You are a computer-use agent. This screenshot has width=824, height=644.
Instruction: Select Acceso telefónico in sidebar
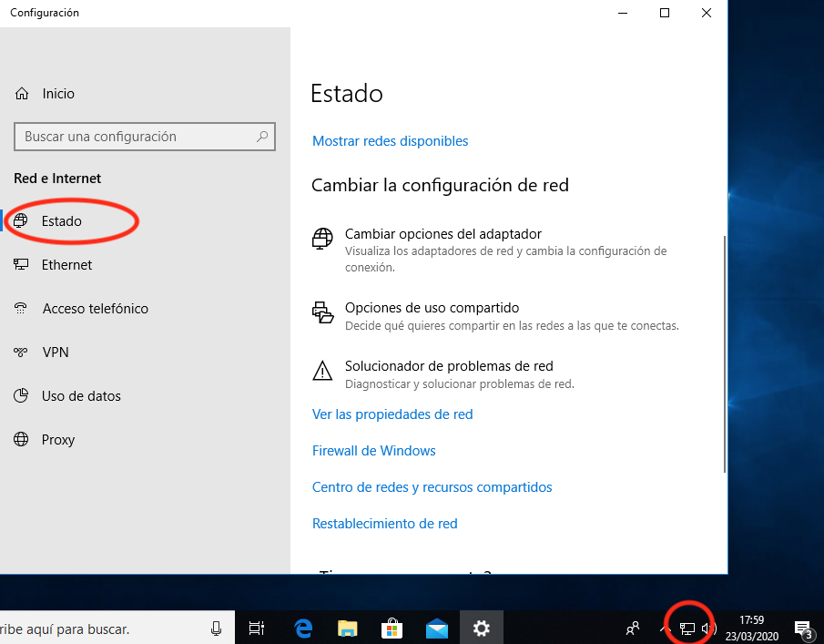pyautogui.click(x=95, y=308)
